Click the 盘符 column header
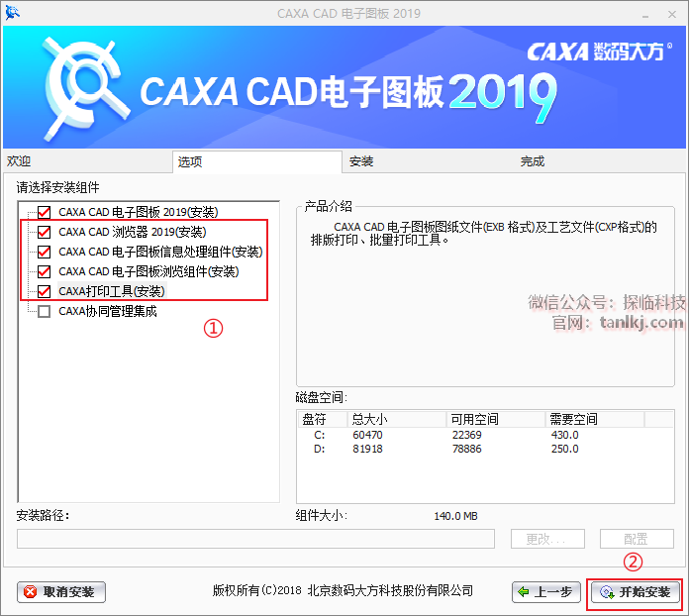This screenshot has height=616, width=689. [x=323, y=420]
